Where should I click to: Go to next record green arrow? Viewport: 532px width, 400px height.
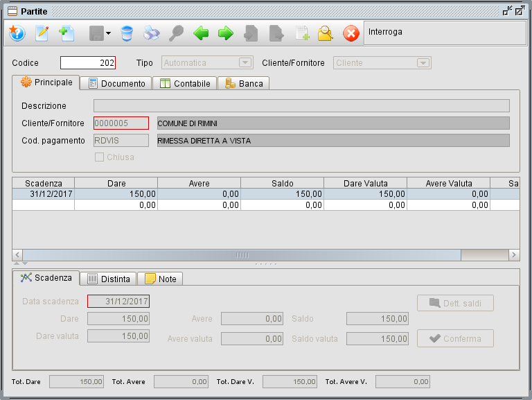point(226,33)
